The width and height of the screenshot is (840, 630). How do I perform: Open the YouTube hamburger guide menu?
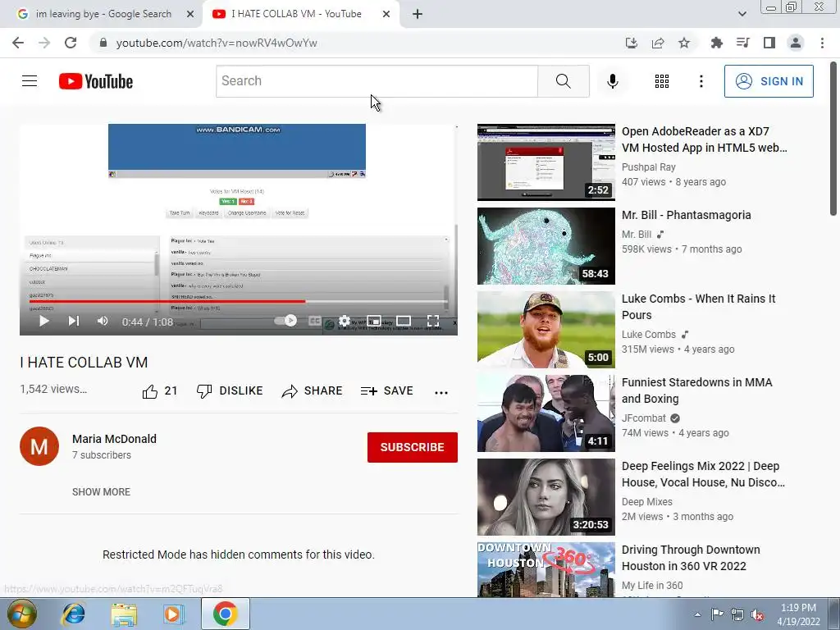30,81
